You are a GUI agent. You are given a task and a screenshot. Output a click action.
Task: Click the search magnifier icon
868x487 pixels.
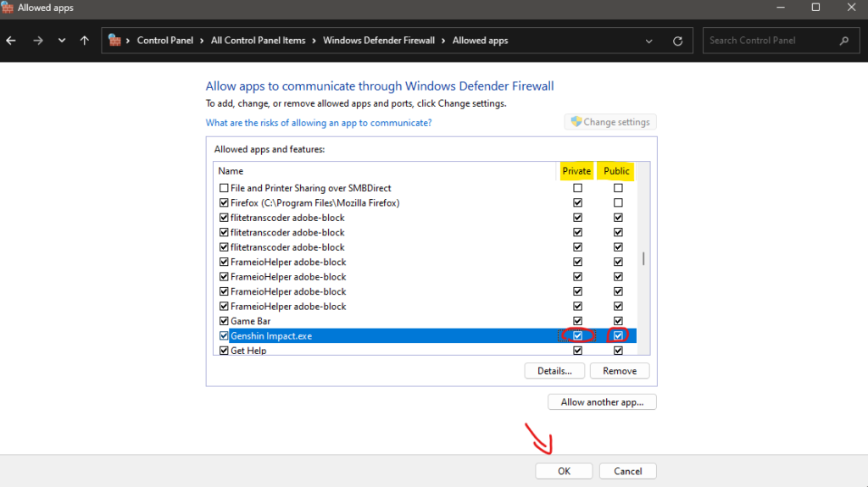pyautogui.click(x=844, y=41)
